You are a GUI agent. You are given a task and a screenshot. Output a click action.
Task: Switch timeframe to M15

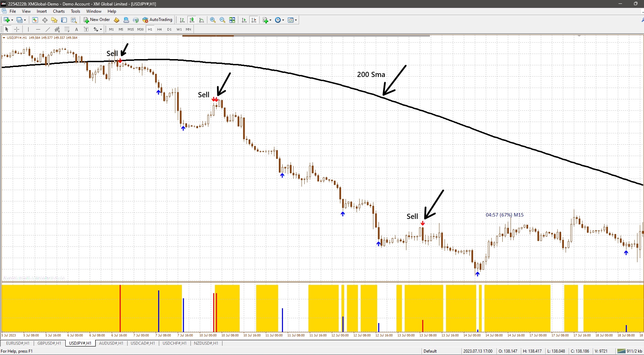tap(130, 29)
